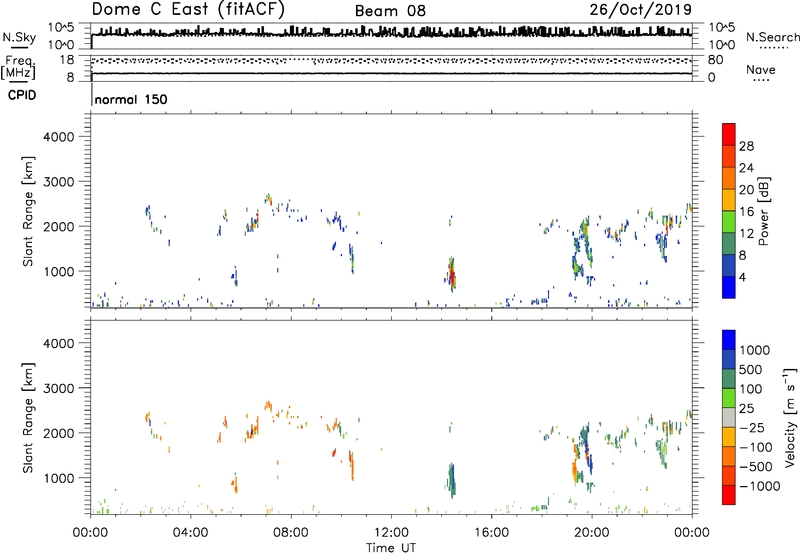
Task: Click the 'Power [dB]' colorbar title
Action: (763, 211)
